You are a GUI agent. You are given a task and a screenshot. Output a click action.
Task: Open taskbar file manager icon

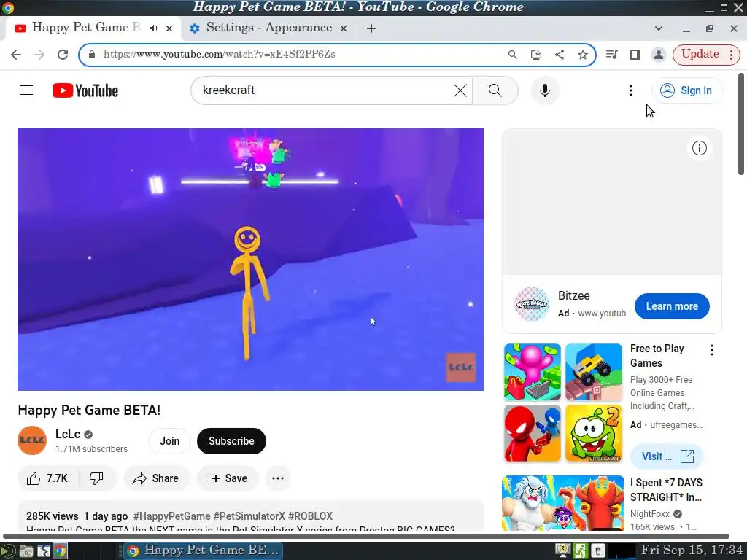[26, 551]
